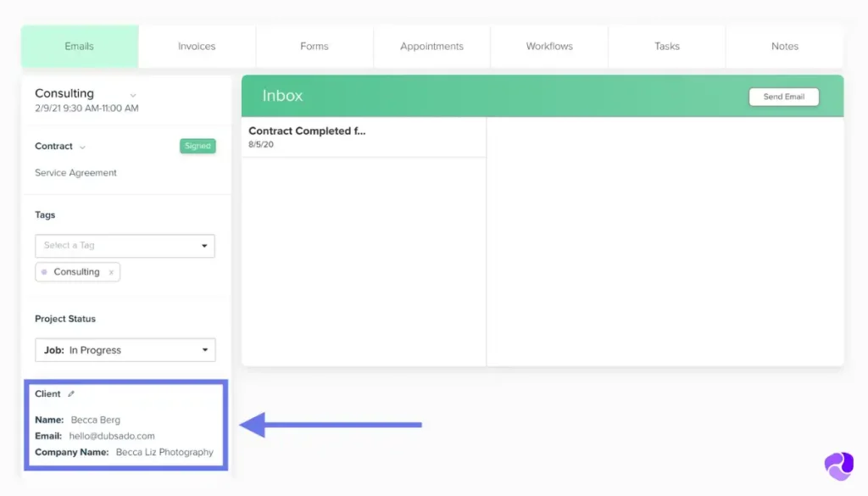
Task: Click the hello@dubsado.com client email
Action: pyautogui.click(x=112, y=436)
